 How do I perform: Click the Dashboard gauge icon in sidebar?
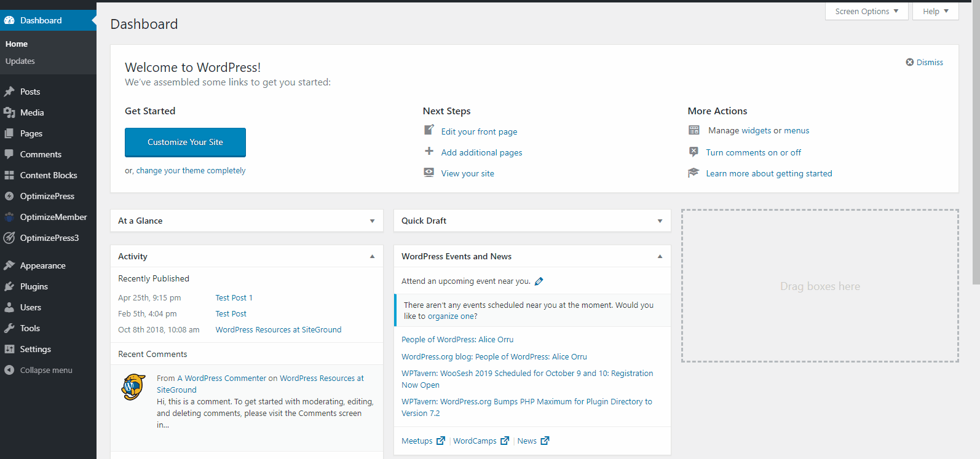(x=9, y=20)
